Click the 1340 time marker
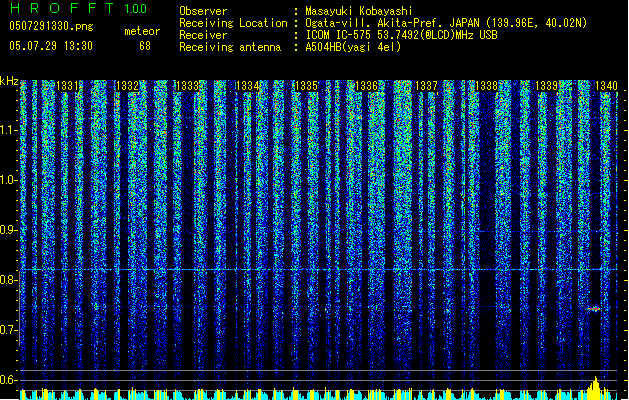The image size is (629, 400). click(x=606, y=85)
